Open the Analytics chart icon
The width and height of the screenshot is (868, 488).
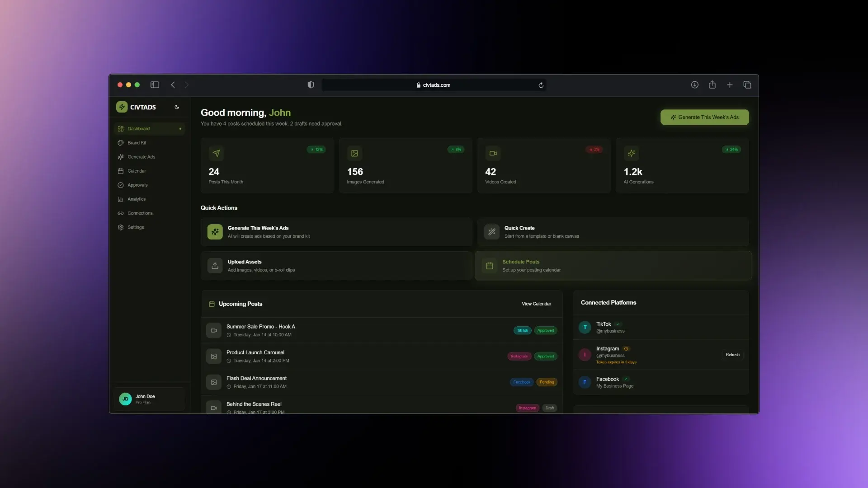(x=121, y=199)
